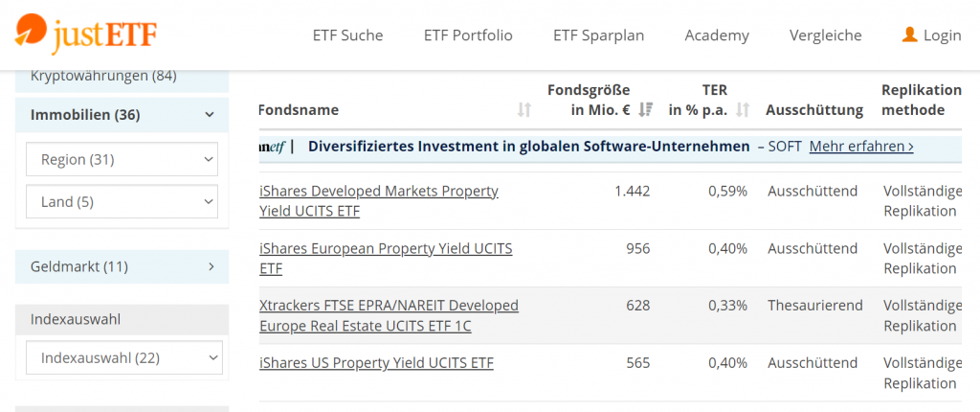Open the Region (31) dropdown

[122, 160]
